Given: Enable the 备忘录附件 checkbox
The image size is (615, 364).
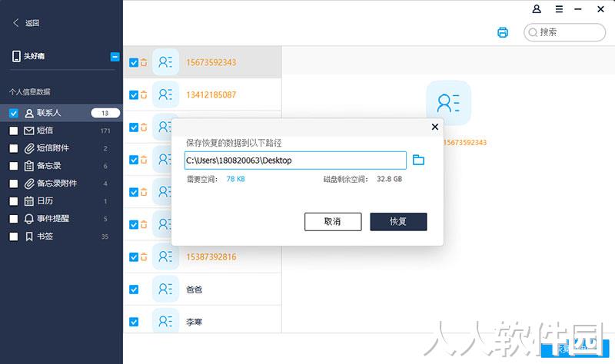Looking at the screenshot, I should coord(14,184).
